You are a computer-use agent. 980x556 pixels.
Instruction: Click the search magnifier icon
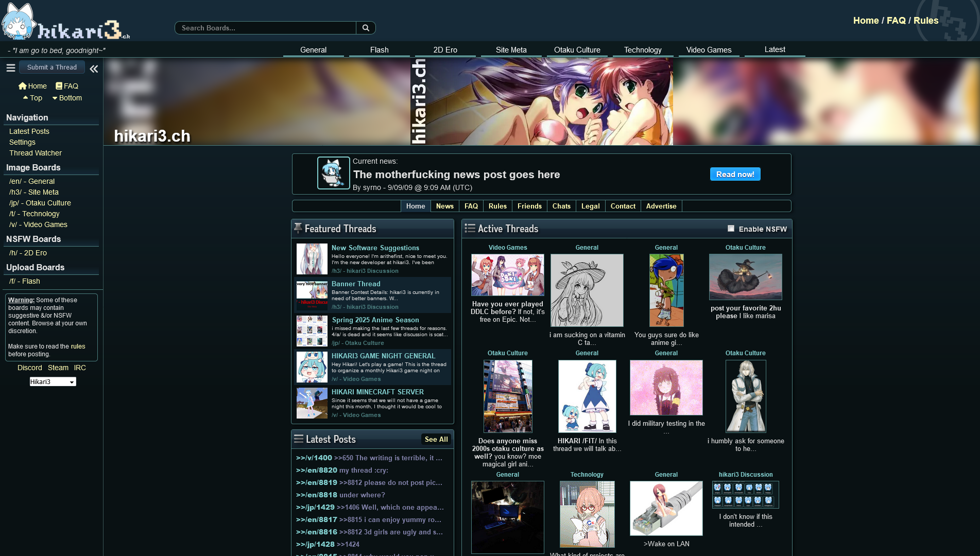(366, 28)
